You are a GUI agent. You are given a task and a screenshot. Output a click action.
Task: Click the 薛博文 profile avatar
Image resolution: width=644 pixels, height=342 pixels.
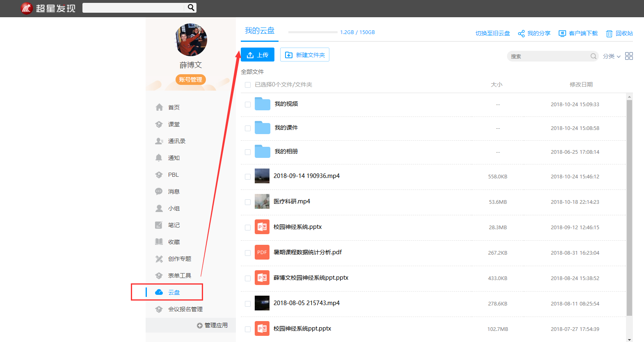(191, 40)
